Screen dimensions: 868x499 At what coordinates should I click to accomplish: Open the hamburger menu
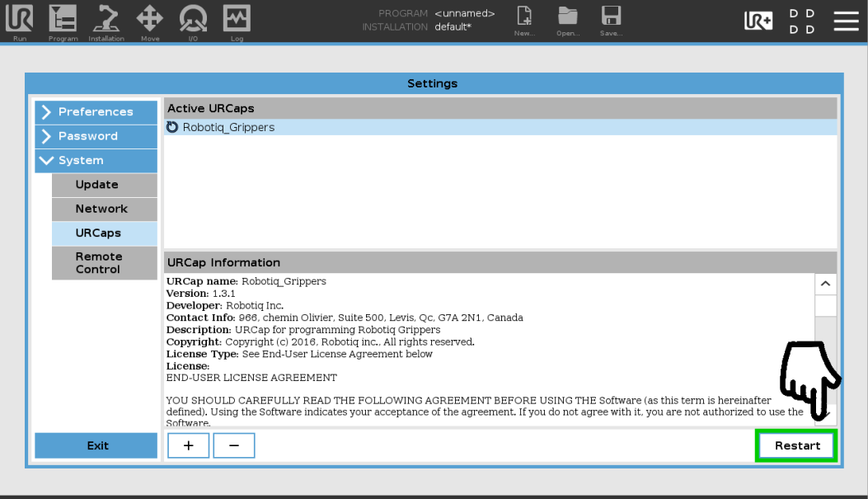(847, 21)
